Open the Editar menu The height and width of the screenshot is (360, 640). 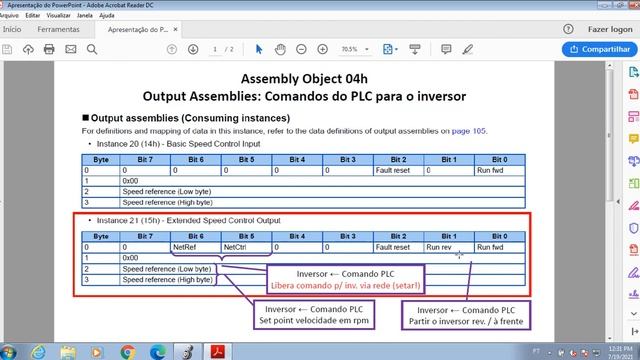point(33,16)
